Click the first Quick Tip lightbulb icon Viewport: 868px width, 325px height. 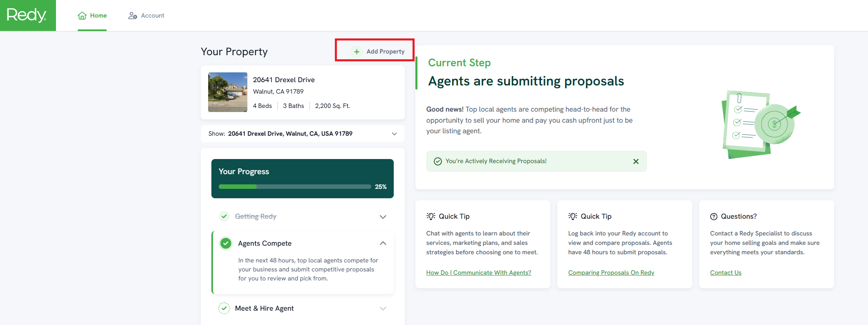pos(431,216)
